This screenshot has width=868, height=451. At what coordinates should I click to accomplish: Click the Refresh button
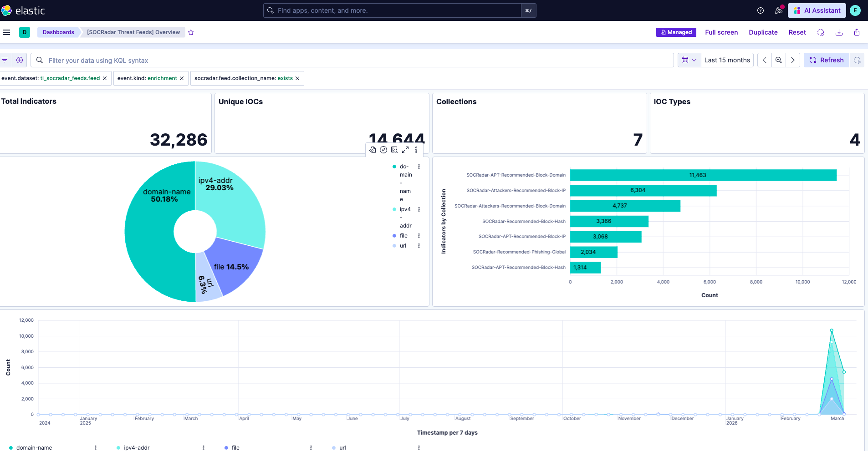point(827,60)
